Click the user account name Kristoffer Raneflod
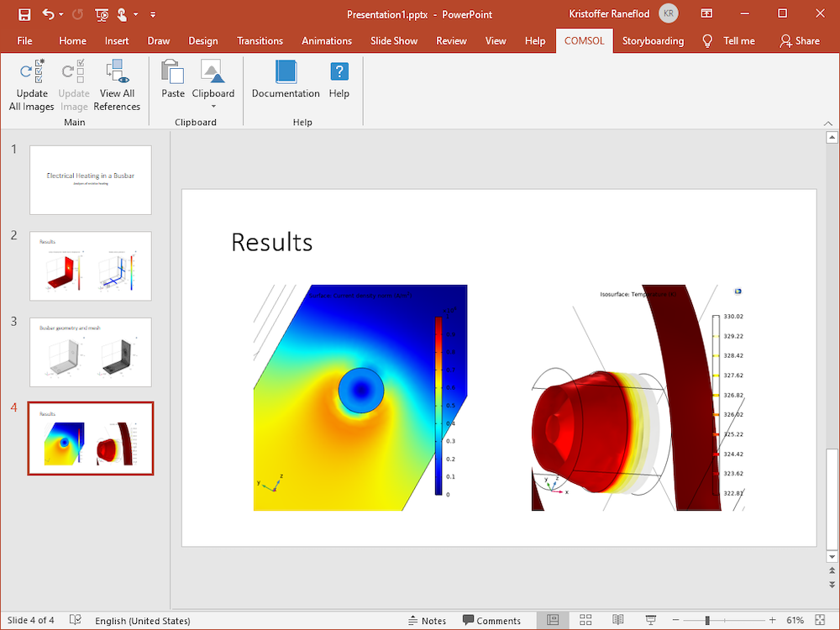Viewport: 840px width, 630px height. pyautogui.click(x=609, y=14)
